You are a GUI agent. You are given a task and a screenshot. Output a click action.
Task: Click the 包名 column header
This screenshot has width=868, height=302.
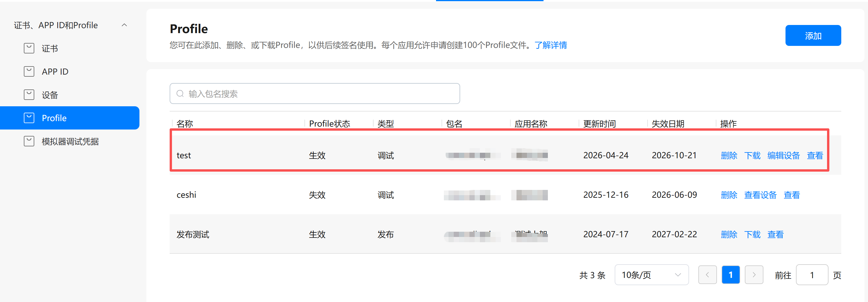coord(454,124)
